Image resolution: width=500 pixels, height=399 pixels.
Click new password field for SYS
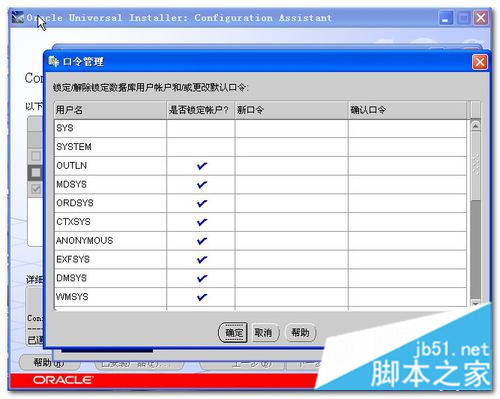(291, 128)
